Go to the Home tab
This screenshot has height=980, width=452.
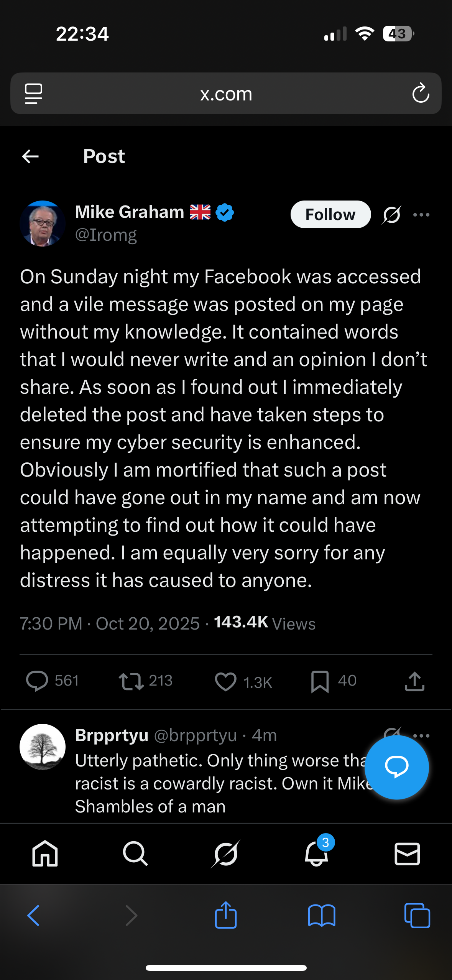point(45,854)
